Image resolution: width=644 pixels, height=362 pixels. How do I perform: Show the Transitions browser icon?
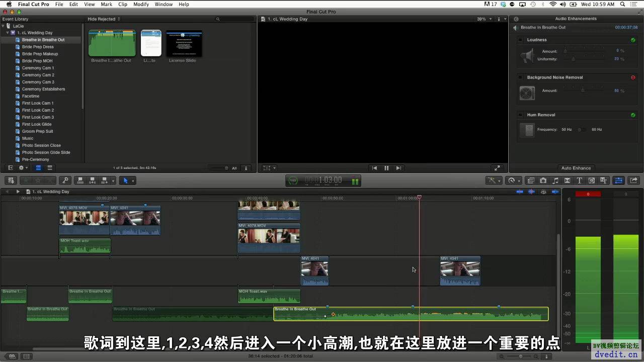tap(567, 180)
